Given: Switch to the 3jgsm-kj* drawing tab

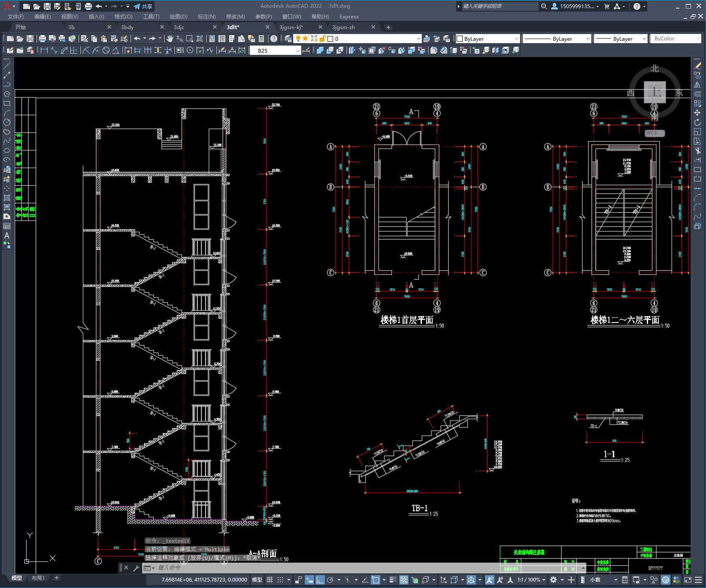Looking at the screenshot, I should tap(291, 27).
